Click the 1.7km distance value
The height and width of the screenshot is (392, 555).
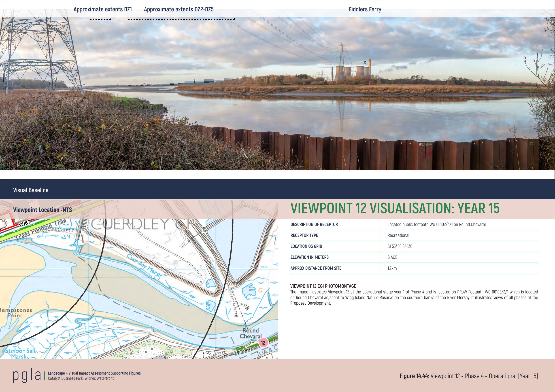[x=392, y=268]
